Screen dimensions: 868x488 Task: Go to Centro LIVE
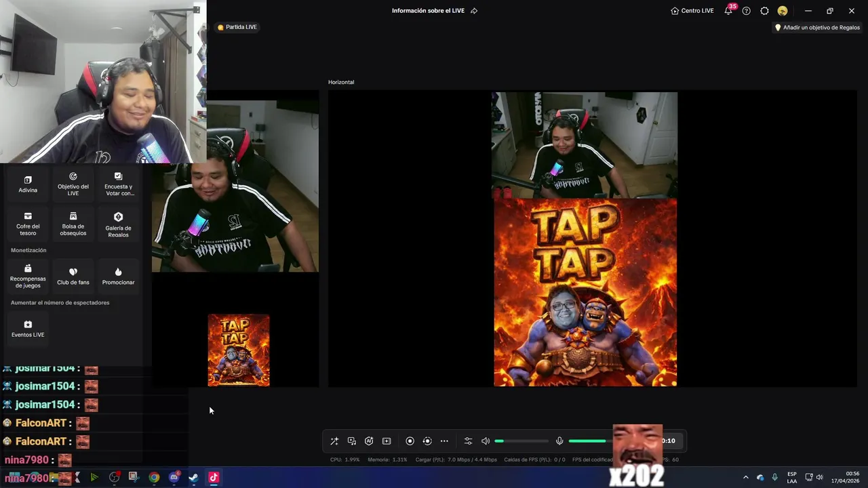tap(692, 11)
